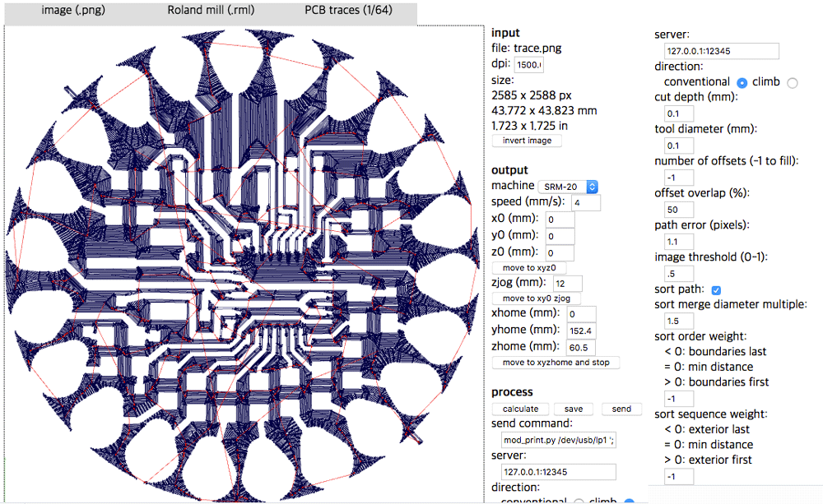Click the sort order weight field
Screen dimensions: 823x504
[679, 399]
